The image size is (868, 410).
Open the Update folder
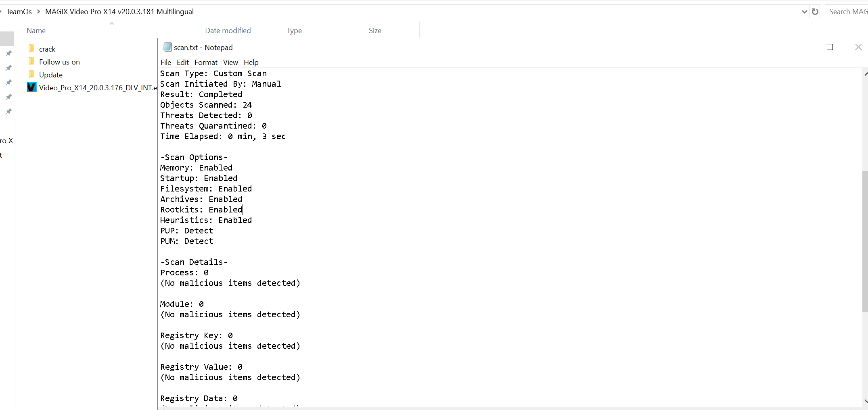pyautogui.click(x=50, y=75)
